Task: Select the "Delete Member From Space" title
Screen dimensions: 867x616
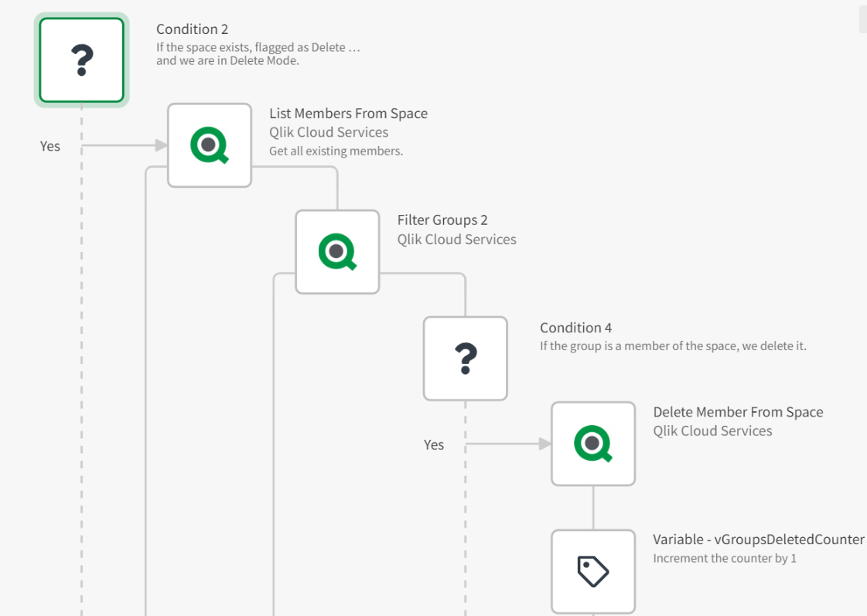Action: 738,412
